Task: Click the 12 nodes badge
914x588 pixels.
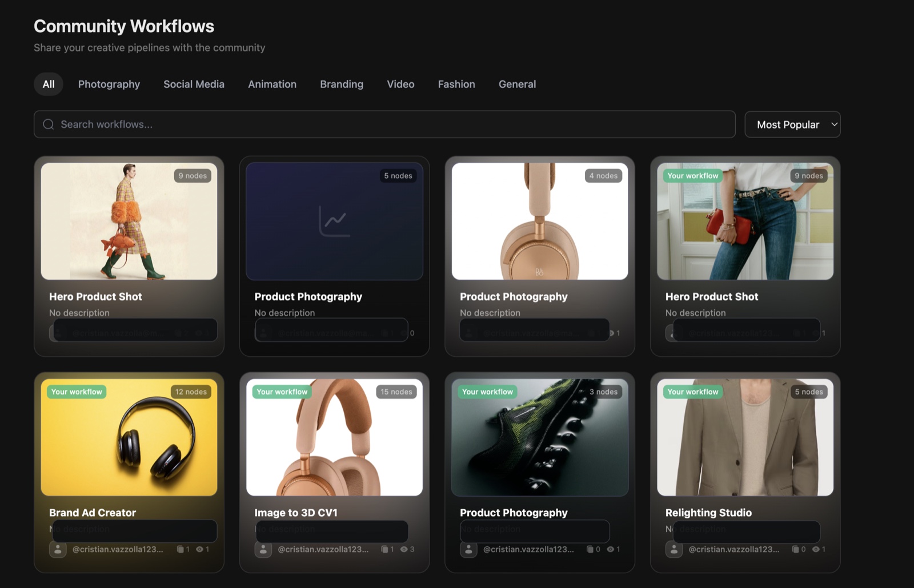Action: [191, 392]
